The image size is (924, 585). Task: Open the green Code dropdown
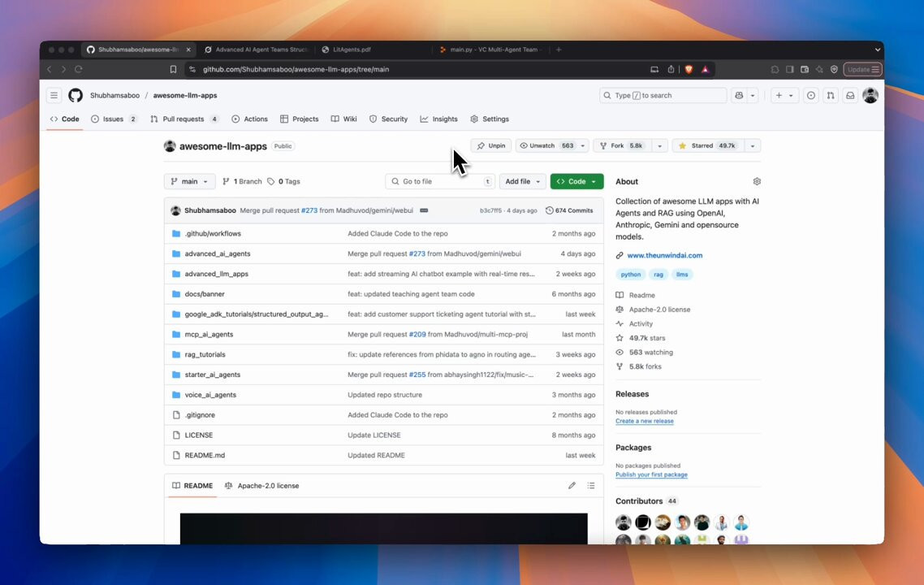point(577,181)
